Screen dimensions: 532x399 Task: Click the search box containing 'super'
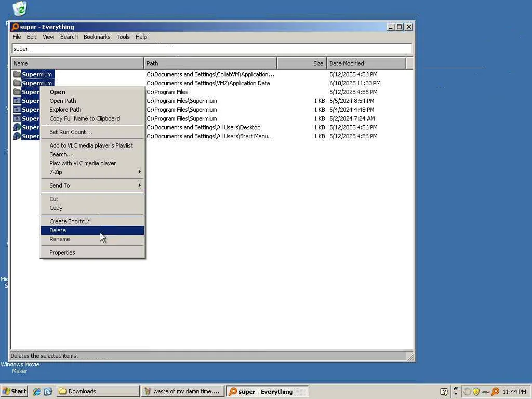(212, 49)
